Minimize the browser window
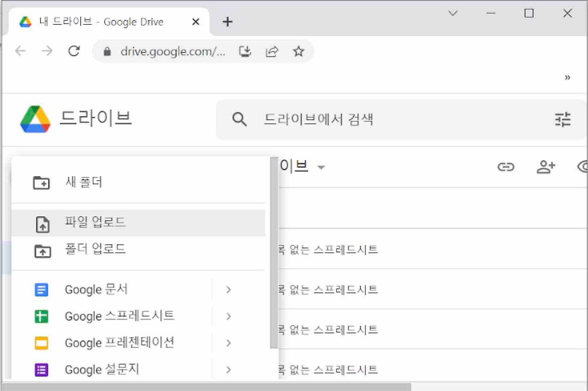 [491, 13]
